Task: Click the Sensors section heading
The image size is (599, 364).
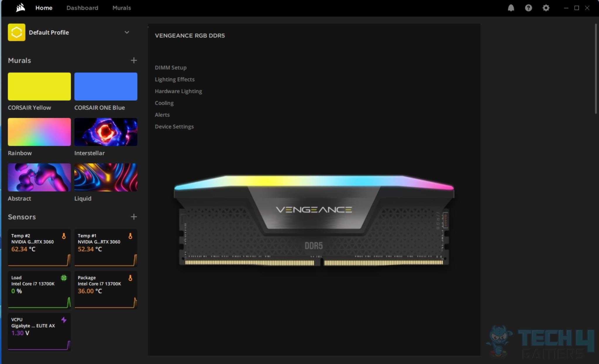Action: tap(22, 217)
